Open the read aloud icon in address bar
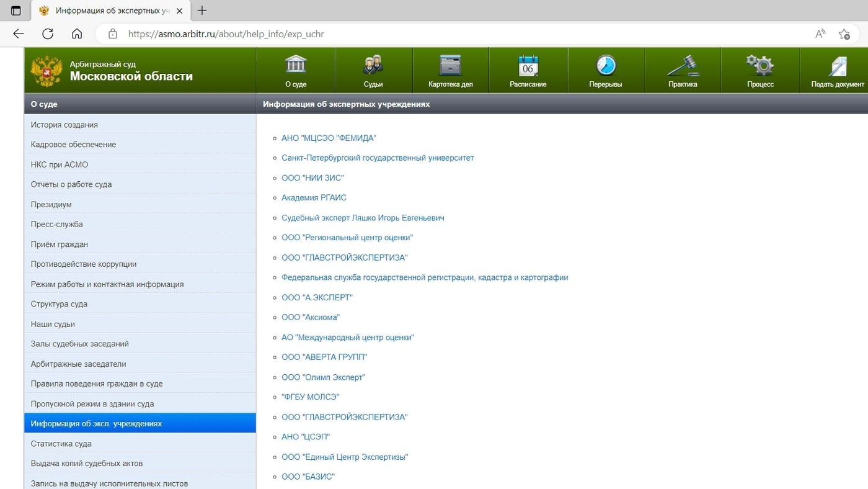 pos(820,34)
